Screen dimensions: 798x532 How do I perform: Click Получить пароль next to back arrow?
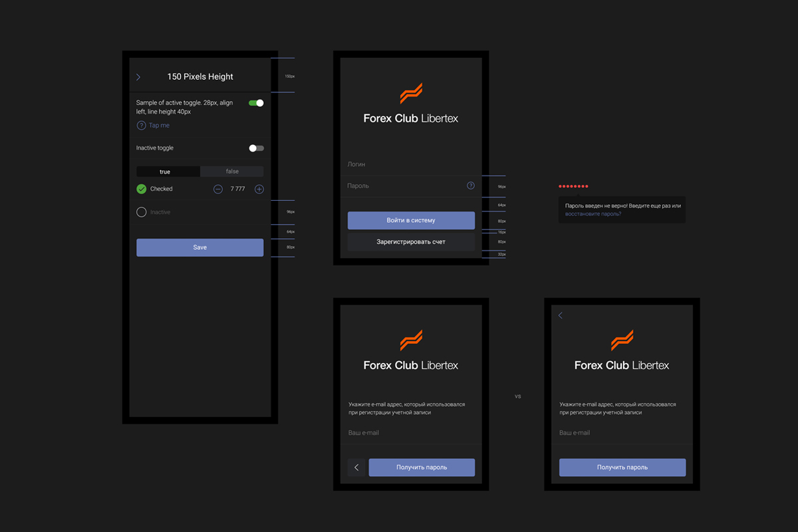click(422, 467)
